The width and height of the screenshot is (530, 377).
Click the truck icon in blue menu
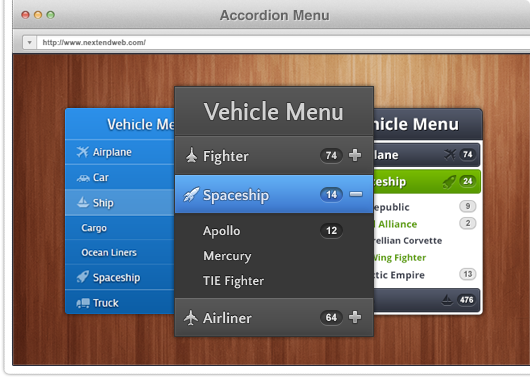click(83, 303)
